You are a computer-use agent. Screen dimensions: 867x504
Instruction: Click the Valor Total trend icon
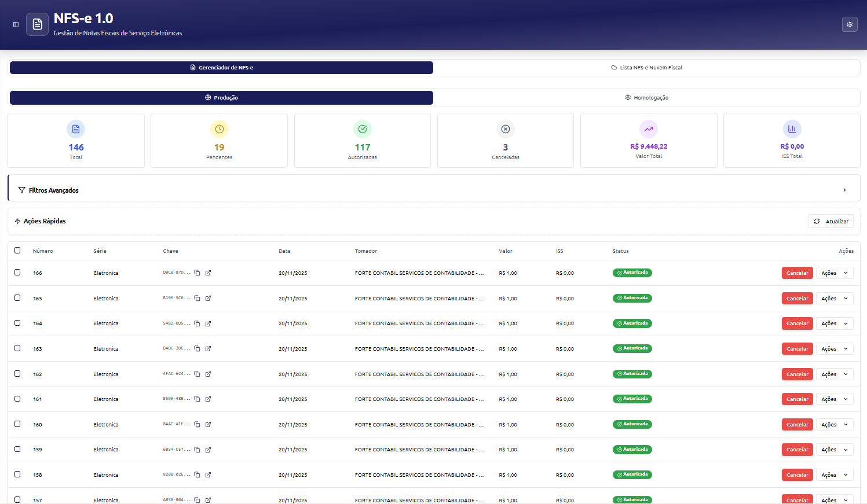[x=649, y=129]
